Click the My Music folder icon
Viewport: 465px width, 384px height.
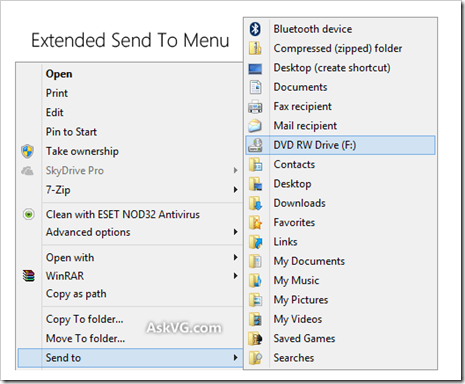click(256, 281)
